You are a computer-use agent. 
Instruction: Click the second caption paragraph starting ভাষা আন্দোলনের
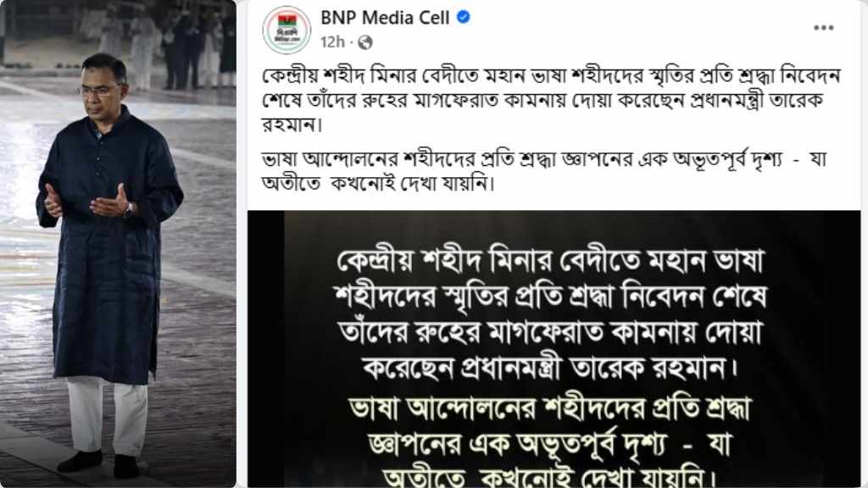pyautogui.click(x=544, y=171)
